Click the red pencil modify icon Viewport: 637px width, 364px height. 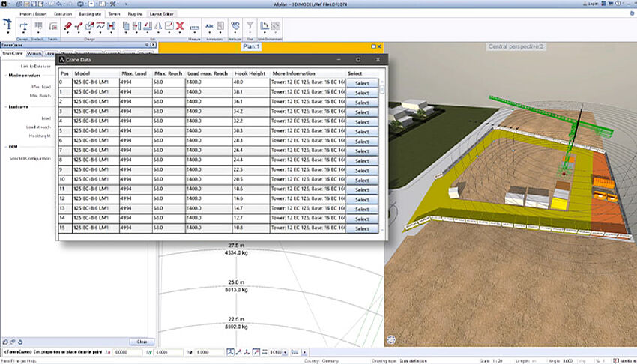coord(68,27)
